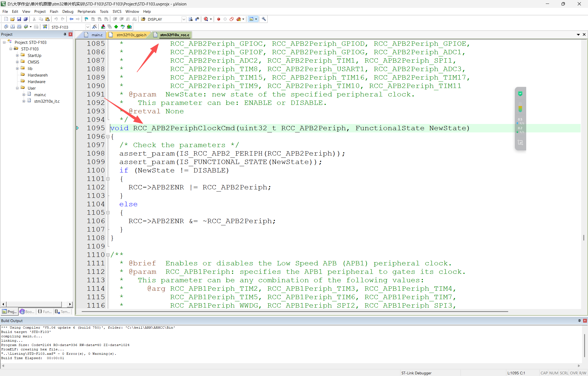The width and height of the screenshot is (588, 376).
Task: Start the debug session magnifier icon
Action: pyautogui.click(x=206, y=19)
